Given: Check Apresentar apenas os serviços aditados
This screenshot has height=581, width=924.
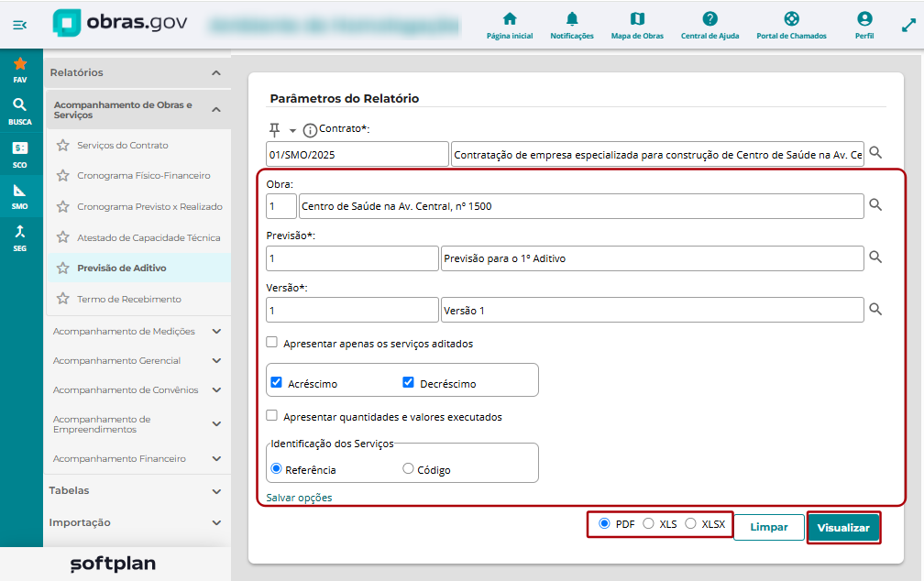Looking at the screenshot, I should [x=271, y=343].
